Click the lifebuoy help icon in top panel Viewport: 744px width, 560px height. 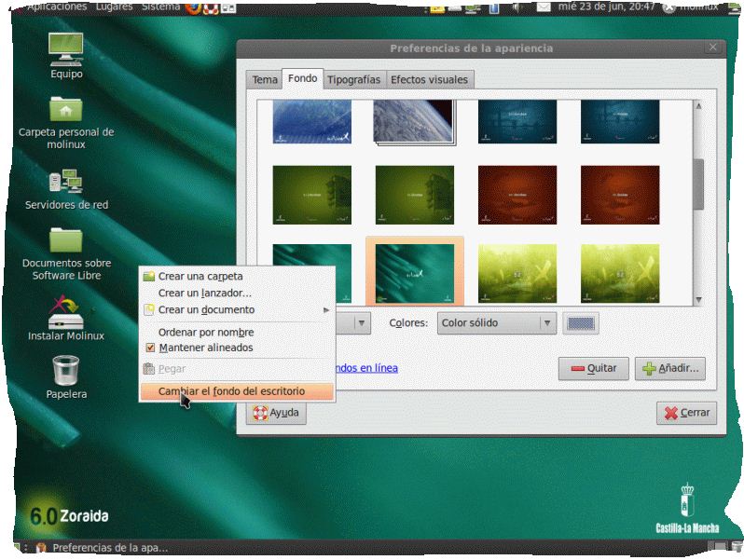click(x=211, y=7)
